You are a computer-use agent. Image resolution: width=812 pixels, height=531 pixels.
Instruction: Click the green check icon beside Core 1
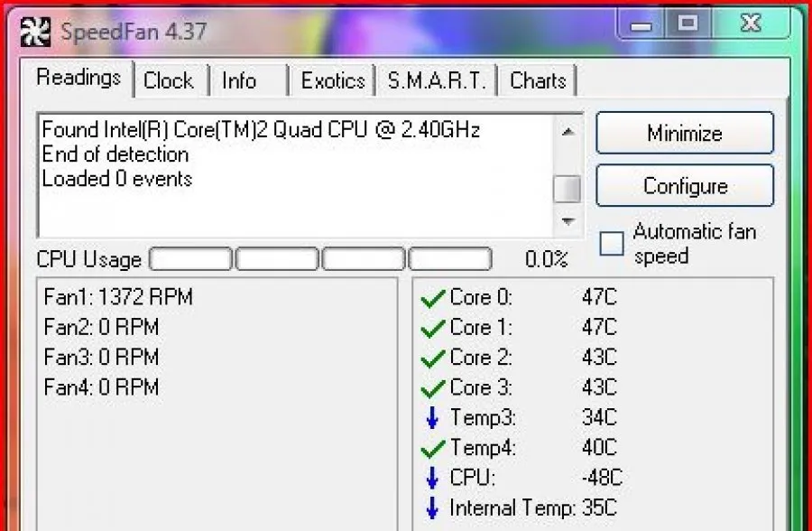(433, 328)
